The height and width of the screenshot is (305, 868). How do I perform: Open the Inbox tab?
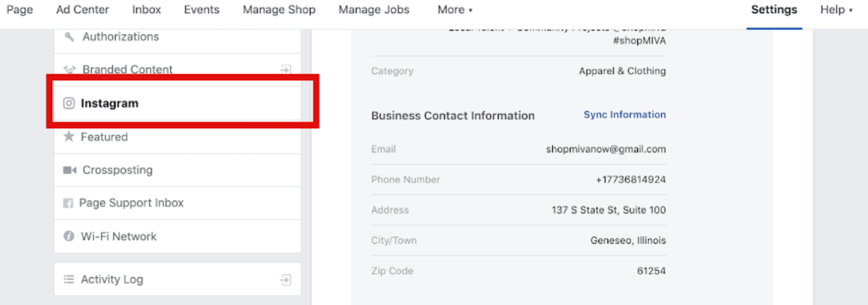[146, 10]
